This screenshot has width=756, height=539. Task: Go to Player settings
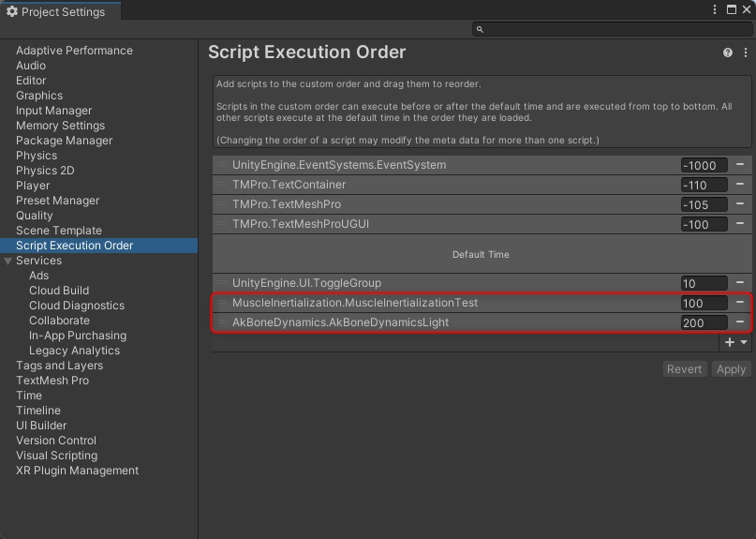(33, 186)
